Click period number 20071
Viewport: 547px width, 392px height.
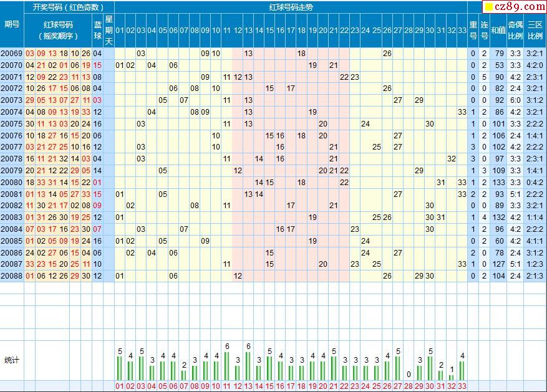pyautogui.click(x=11, y=77)
